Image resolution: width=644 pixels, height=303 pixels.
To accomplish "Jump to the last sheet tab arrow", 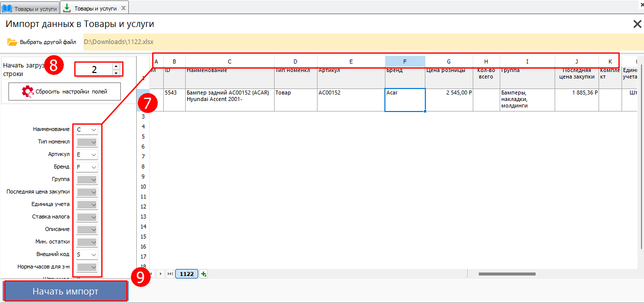I will (x=170, y=273).
